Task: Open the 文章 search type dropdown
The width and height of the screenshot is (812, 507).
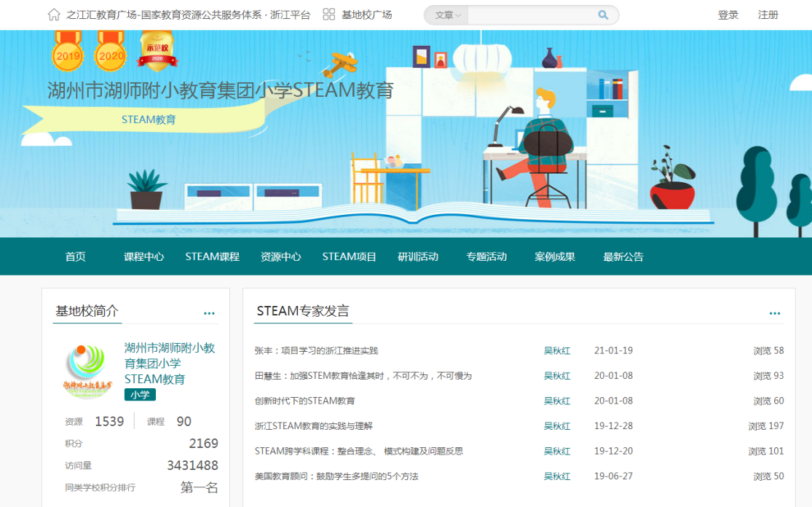Action: coord(447,15)
